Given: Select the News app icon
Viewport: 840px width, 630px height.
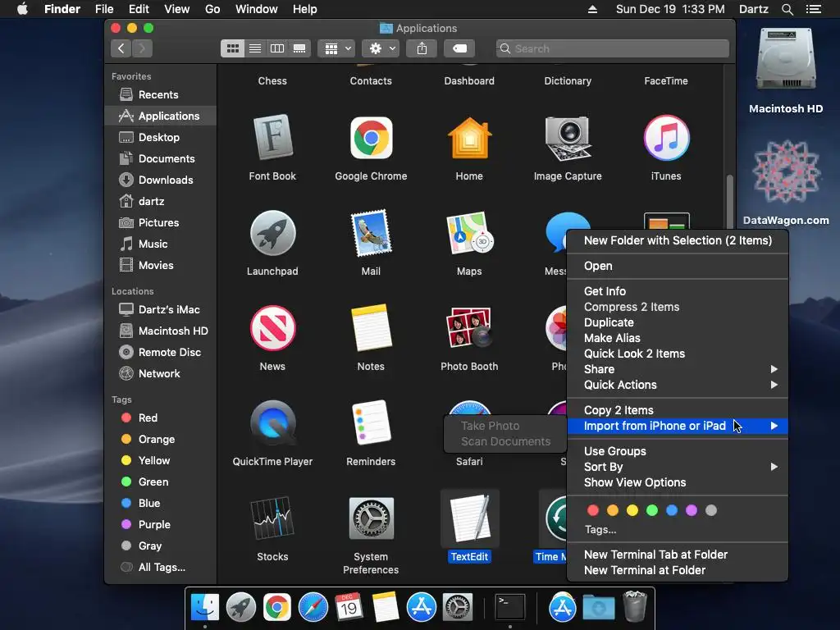Looking at the screenshot, I should [272, 328].
